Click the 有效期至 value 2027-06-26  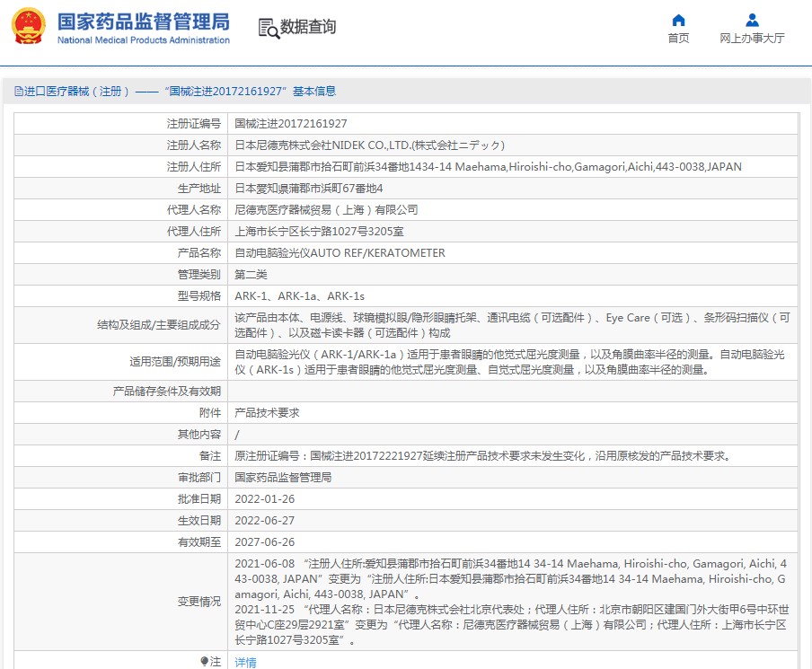[265, 542]
